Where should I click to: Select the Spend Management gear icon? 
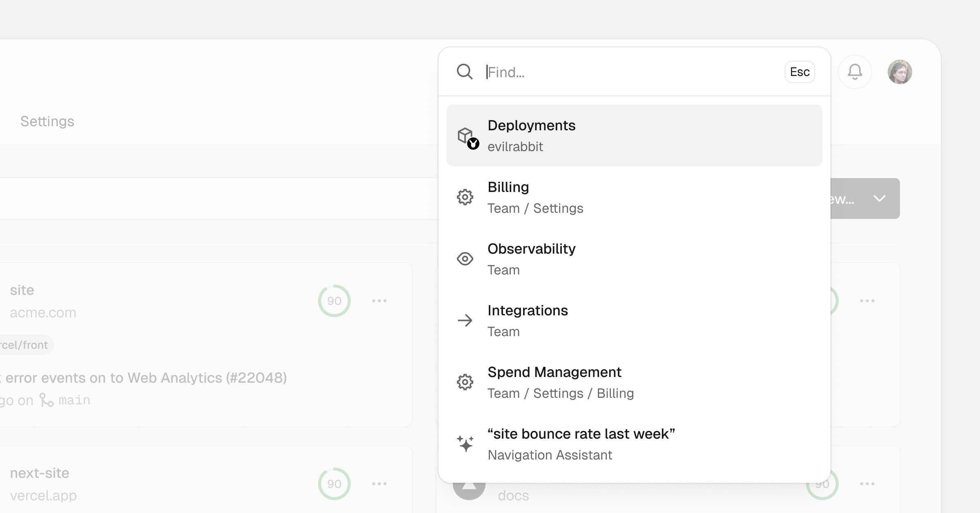pos(465,382)
